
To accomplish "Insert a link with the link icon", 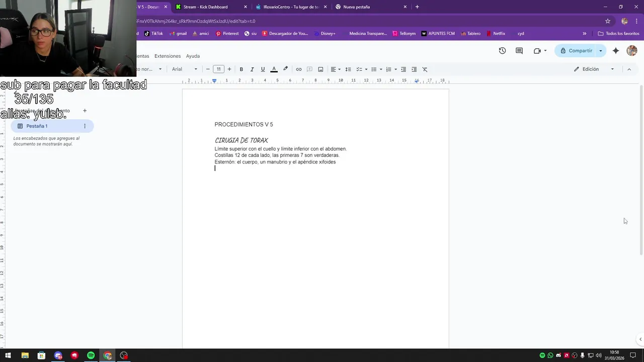I will 299,69.
